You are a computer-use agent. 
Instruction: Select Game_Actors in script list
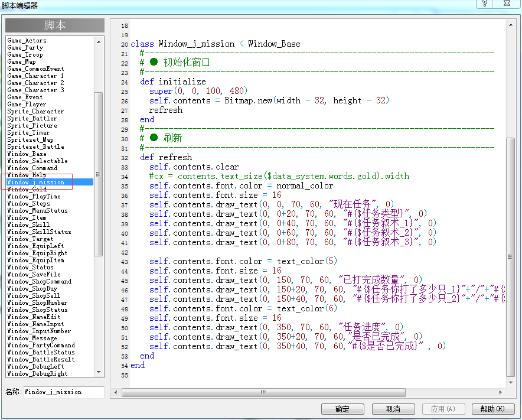27,40
